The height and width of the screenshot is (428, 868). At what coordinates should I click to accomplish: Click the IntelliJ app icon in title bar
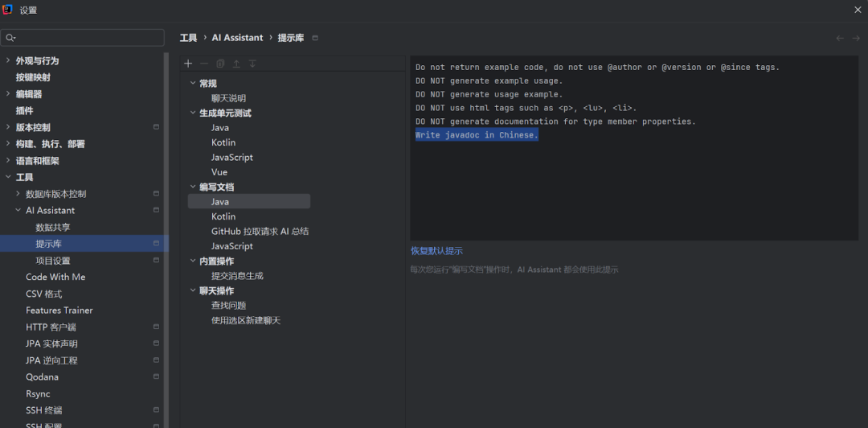click(x=8, y=10)
